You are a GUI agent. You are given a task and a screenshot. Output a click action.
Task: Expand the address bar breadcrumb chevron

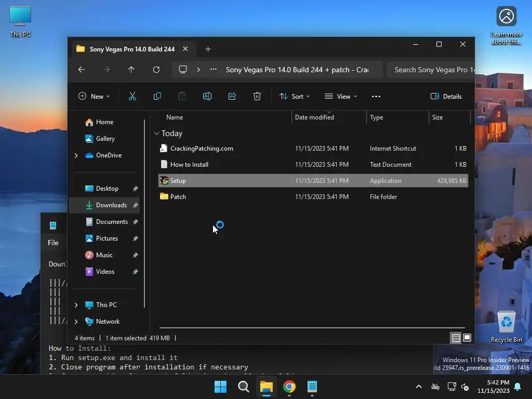point(198,70)
